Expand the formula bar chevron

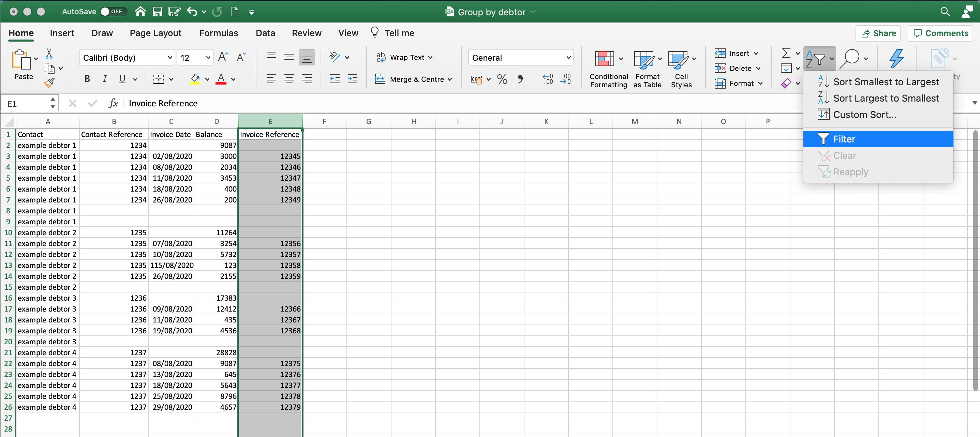tap(974, 103)
